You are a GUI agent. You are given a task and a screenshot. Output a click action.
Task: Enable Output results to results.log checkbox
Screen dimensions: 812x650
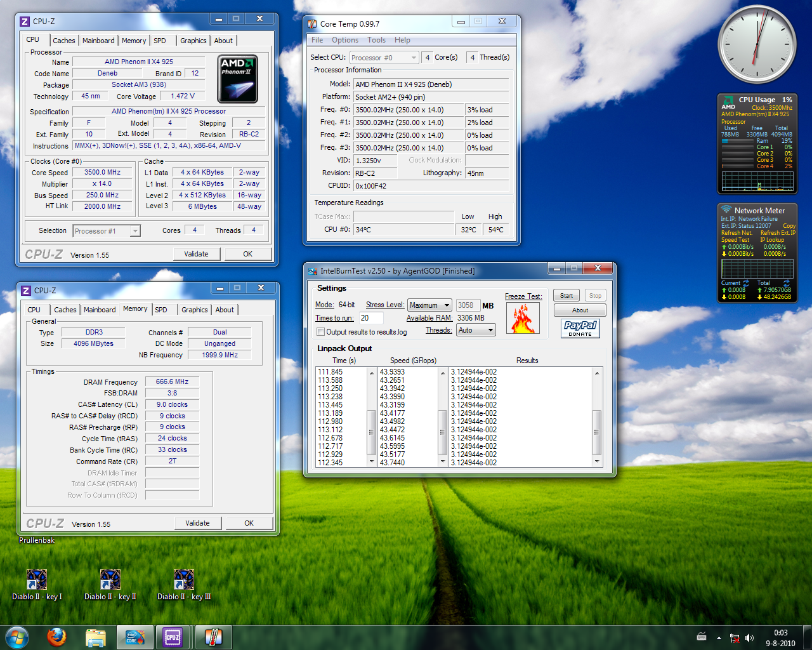click(321, 332)
